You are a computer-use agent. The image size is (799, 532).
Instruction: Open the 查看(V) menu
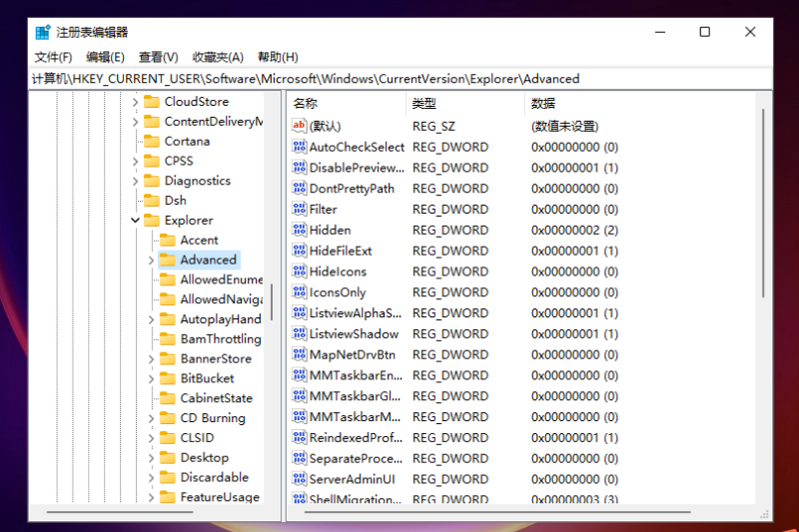click(159, 57)
